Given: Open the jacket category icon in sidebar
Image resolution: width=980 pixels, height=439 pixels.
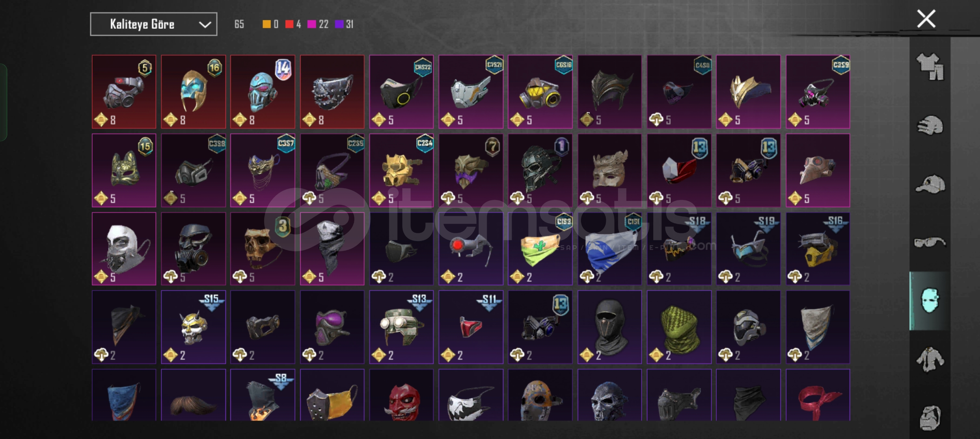Looking at the screenshot, I should point(930,359).
